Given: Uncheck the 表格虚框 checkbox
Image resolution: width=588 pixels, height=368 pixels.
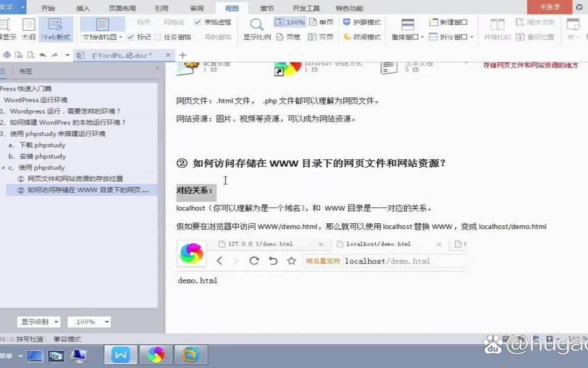Looking at the screenshot, I should [x=197, y=23].
